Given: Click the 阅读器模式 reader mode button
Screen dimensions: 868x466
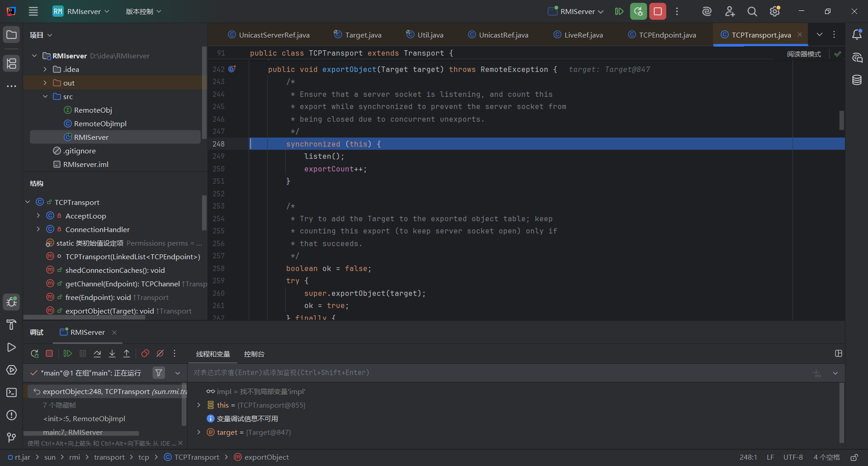Looking at the screenshot, I should [804, 54].
